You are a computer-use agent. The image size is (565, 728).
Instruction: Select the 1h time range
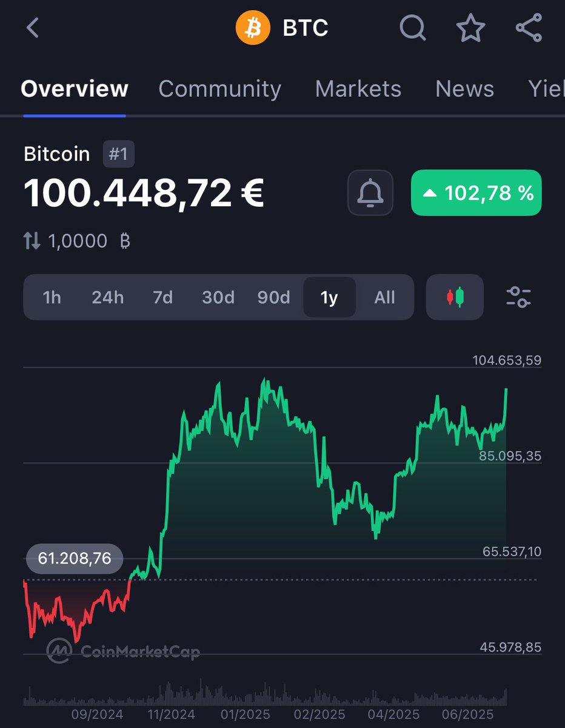(52, 297)
